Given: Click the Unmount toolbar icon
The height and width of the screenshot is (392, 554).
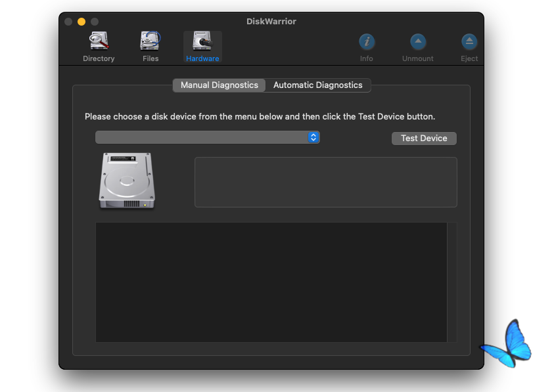Looking at the screenshot, I should point(417,46).
